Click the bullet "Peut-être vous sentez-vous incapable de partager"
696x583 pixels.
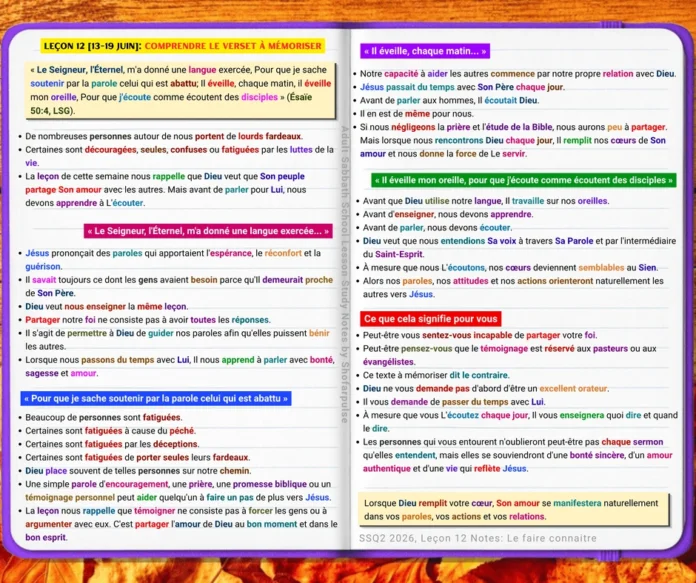click(480, 335)
